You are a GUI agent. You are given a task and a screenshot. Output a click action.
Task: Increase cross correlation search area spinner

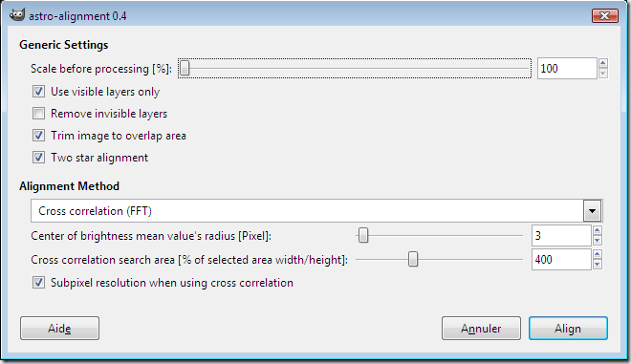598,254
